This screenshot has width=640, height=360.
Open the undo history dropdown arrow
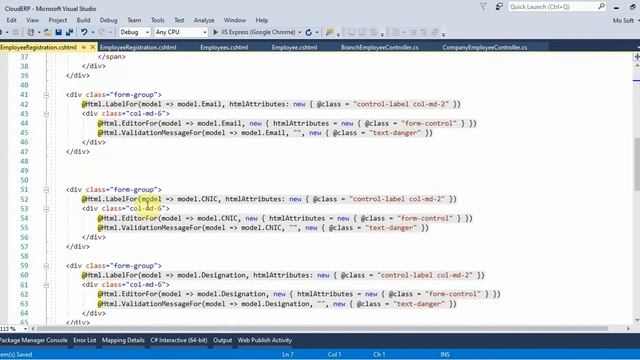click(93, 32)
